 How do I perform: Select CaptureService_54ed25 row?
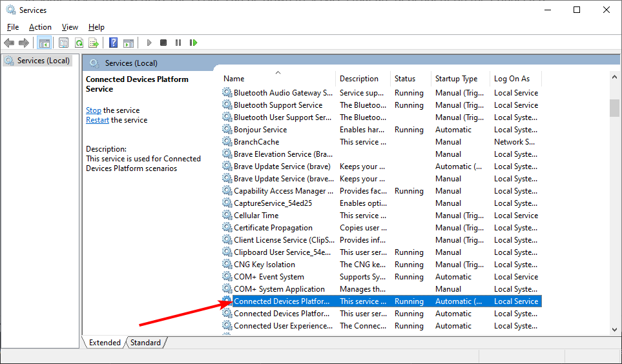point(381,203)
